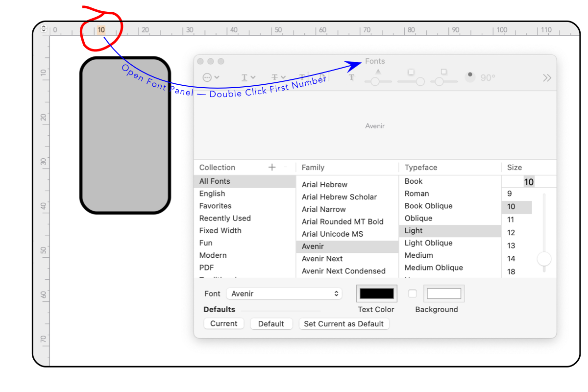Pick the plain Oblique typeface
Image resolution: width=588 pixels, height=392 pixels.
450,218
